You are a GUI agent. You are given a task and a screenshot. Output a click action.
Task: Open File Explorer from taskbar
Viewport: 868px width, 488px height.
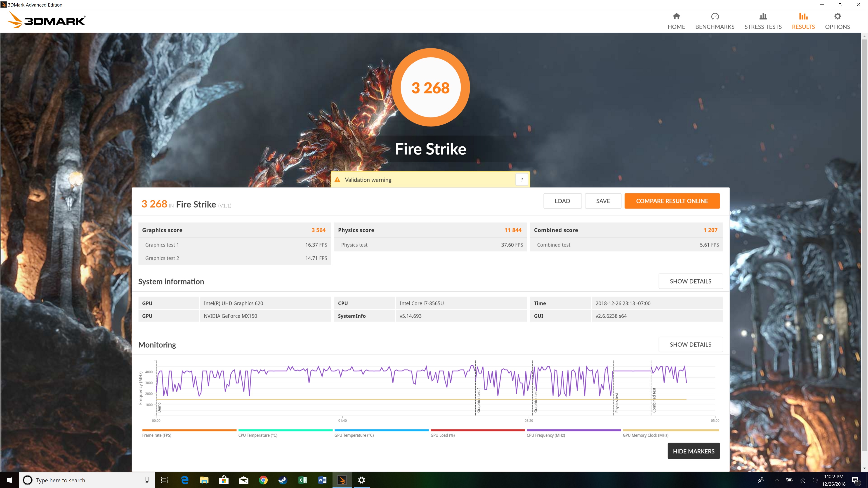[204, 480]
